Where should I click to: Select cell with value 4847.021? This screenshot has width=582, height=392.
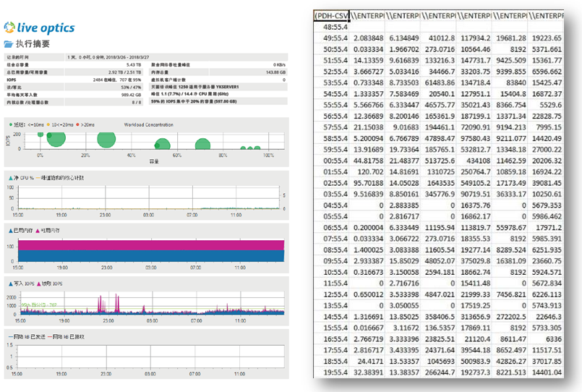438,294
